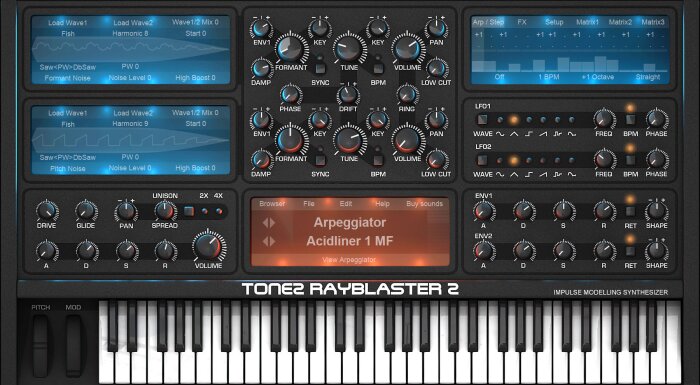Click the DRIVE knob

point(47,211)
